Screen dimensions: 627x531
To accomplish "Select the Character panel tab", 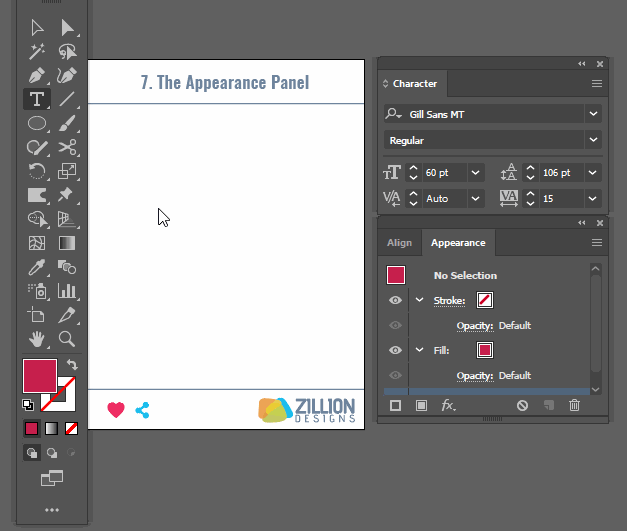I will 414,84.
